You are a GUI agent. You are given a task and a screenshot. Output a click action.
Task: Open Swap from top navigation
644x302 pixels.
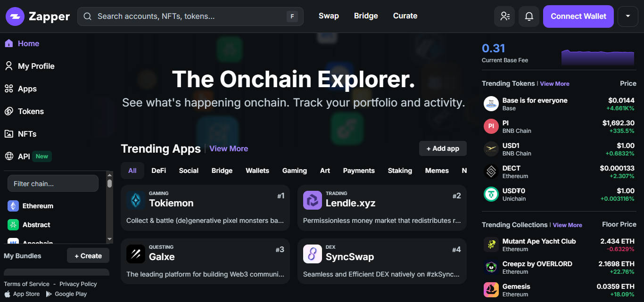tap(329, 16)
